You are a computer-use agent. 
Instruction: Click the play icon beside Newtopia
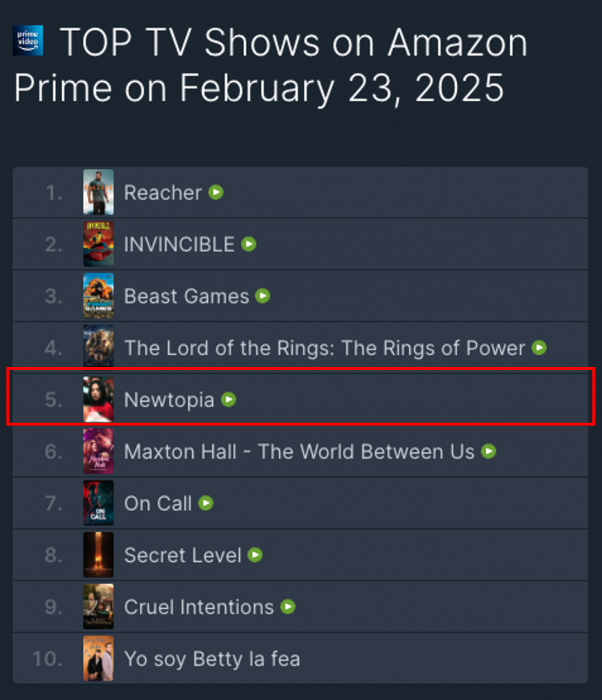[x=229, y=400]
